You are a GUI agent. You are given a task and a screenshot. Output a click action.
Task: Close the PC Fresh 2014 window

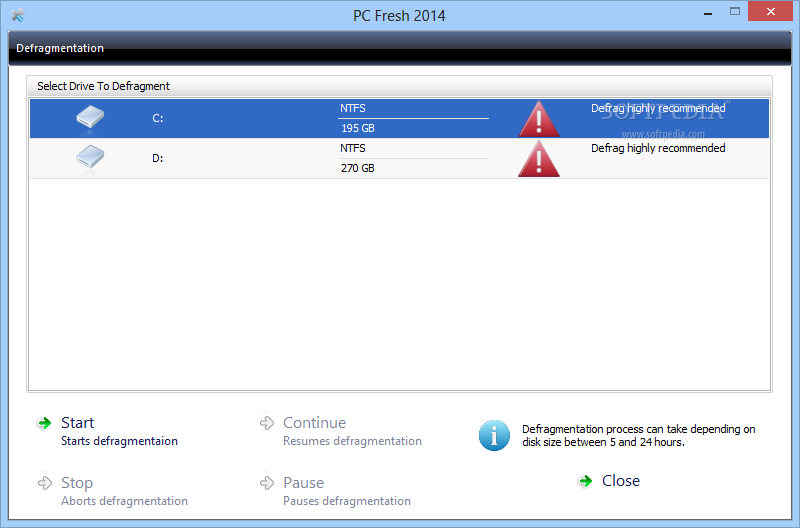[770, 11]
